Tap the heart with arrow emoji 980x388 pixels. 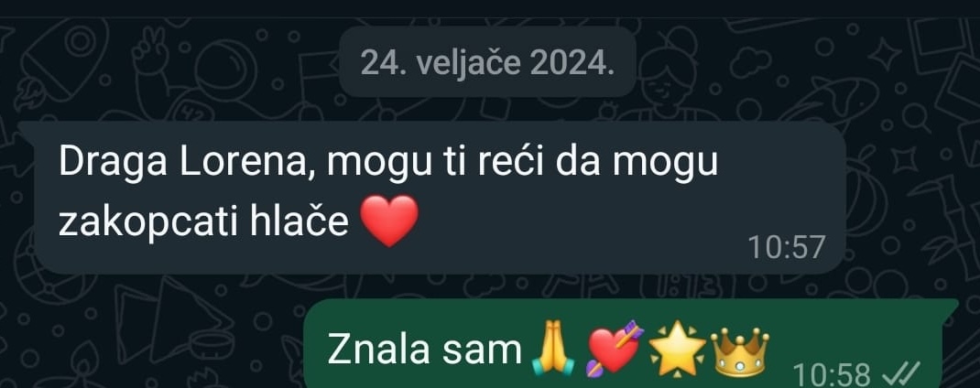point(615,349)
